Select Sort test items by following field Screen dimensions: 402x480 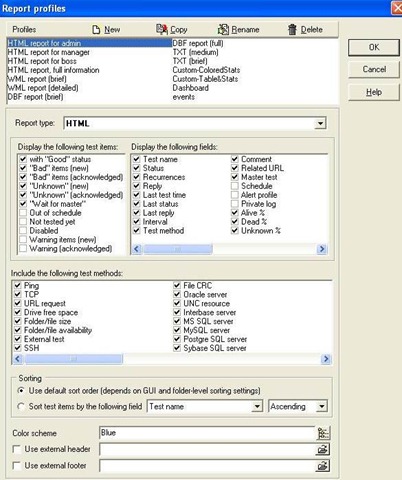21,406
